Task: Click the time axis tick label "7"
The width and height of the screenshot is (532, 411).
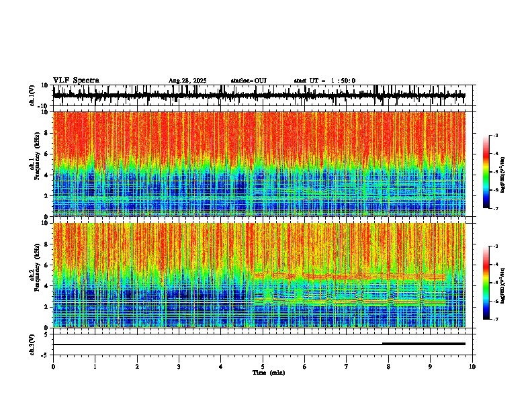Action: 347,367
